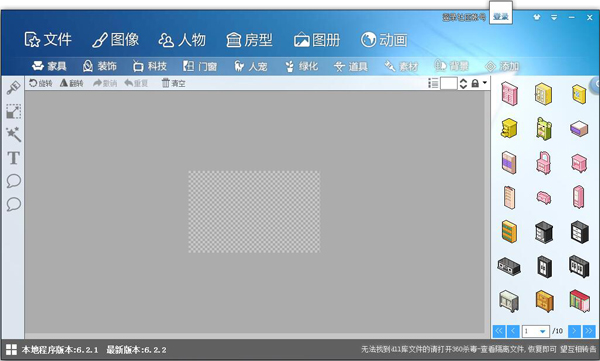Pick the white gray cabinet thumbnail

[509, 301]
